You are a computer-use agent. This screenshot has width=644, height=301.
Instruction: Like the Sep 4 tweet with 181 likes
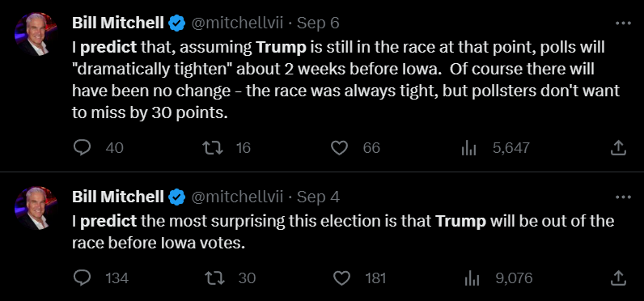tap(341, 278)
